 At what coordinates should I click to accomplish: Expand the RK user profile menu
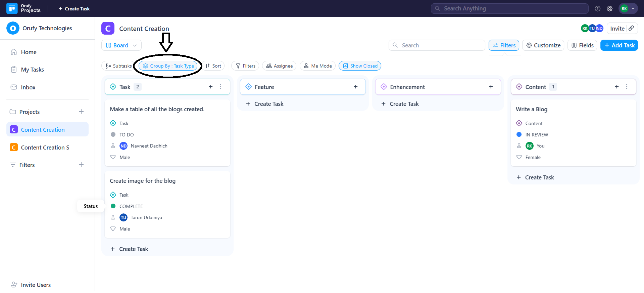click(628, 9)
